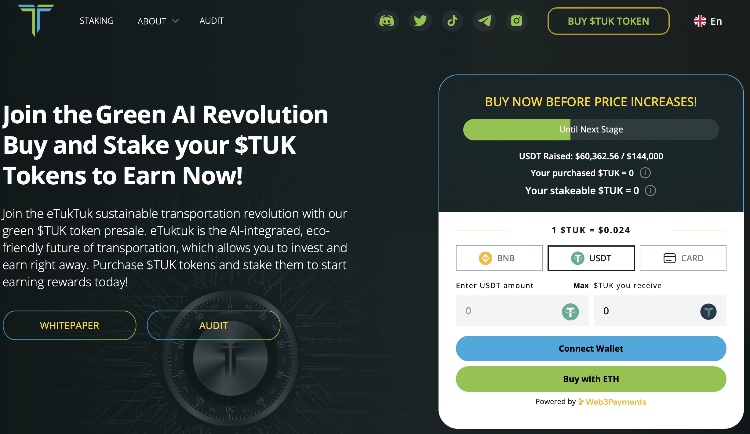This screenshot has width=750, height=434.
Task: Focus the Enter USDT amount field
Action: [x=522, y=311]
